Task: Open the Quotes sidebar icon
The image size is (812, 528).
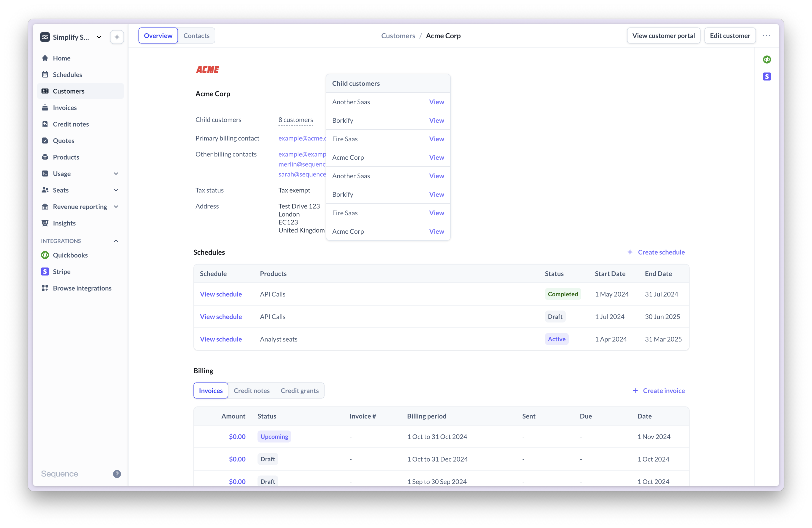Action: (x=45, y=140)
